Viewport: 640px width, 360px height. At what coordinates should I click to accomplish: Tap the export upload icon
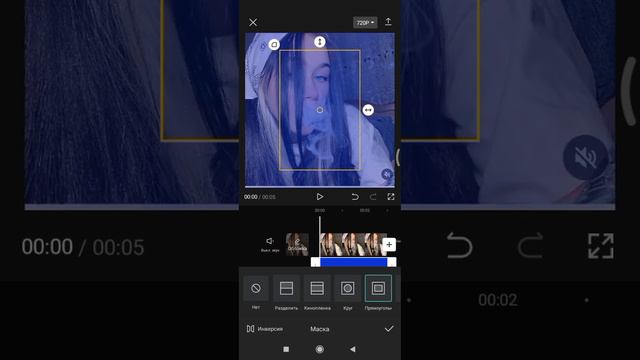(x=388, y=22)
